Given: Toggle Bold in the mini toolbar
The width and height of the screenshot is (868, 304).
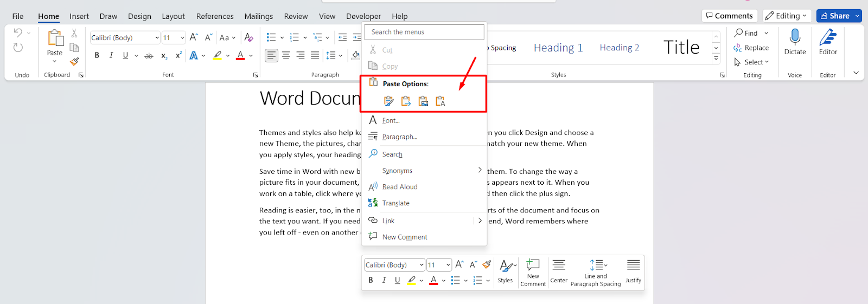Looking at the screenshot, I should point(371,280).
